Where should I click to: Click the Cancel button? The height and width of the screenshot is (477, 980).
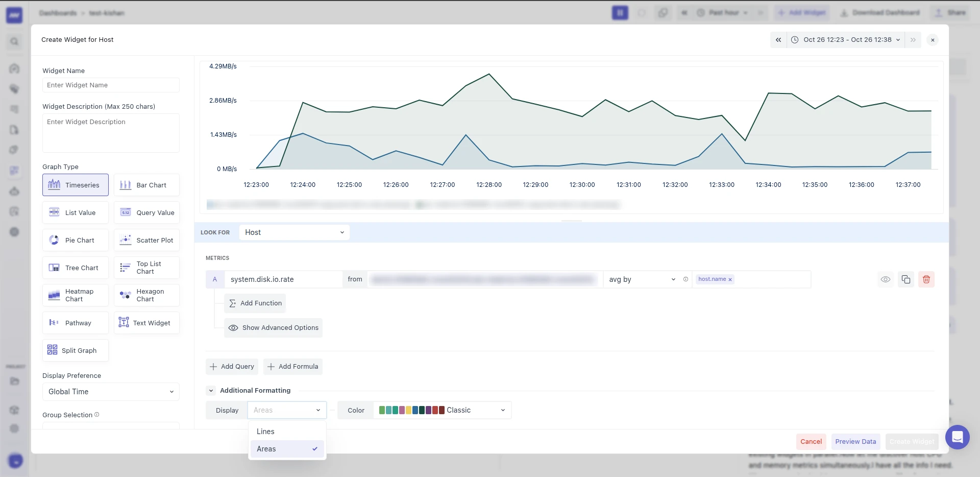(811, 442)
